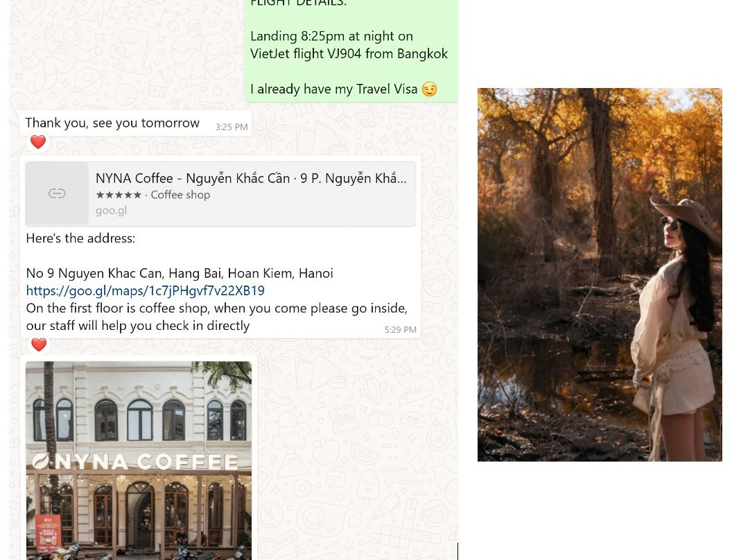Click the "Here's the address:" text
732x560 pixels.
tap(81, 238)
